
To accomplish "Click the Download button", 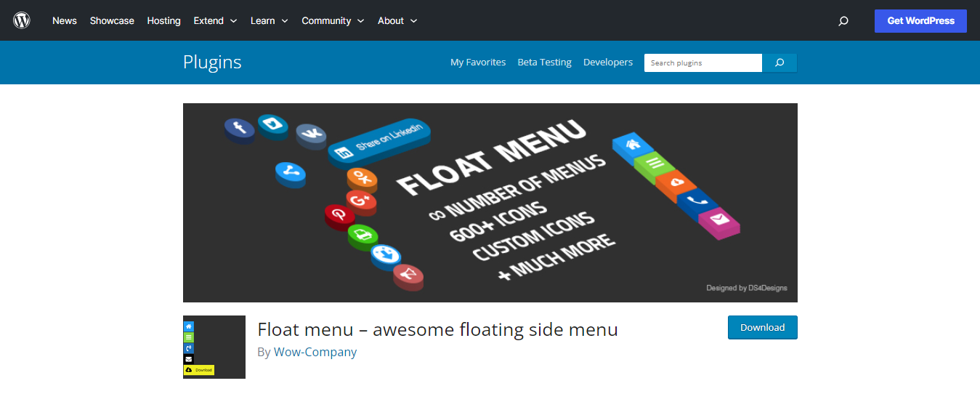I will (763, 327).
